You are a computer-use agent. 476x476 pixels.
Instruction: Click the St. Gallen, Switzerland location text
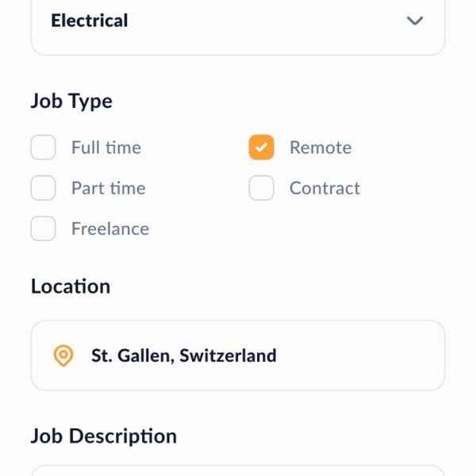coord(184,355)
